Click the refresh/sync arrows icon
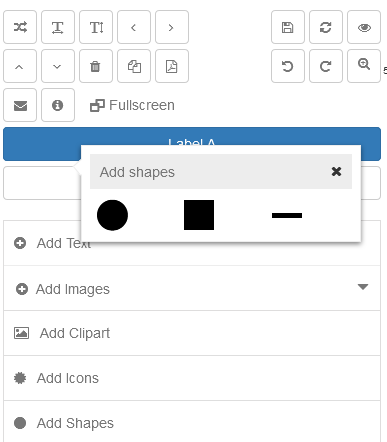 (326, 27)
